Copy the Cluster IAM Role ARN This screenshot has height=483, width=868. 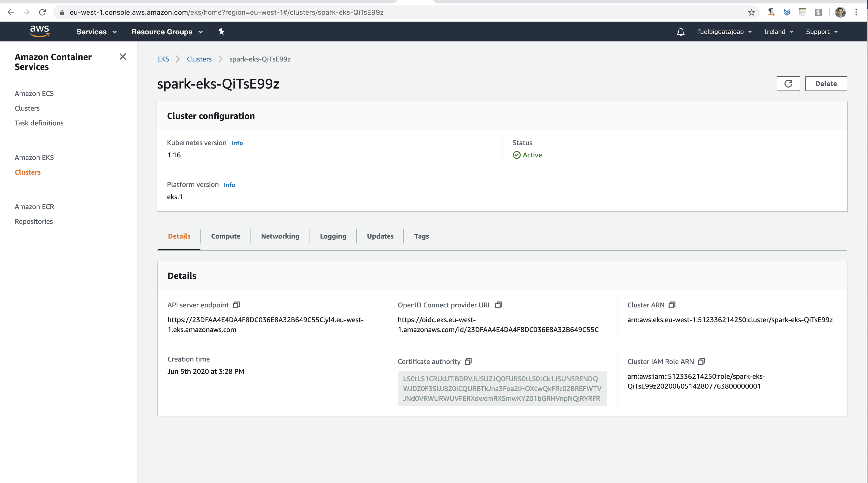click(x=701, y=362)
